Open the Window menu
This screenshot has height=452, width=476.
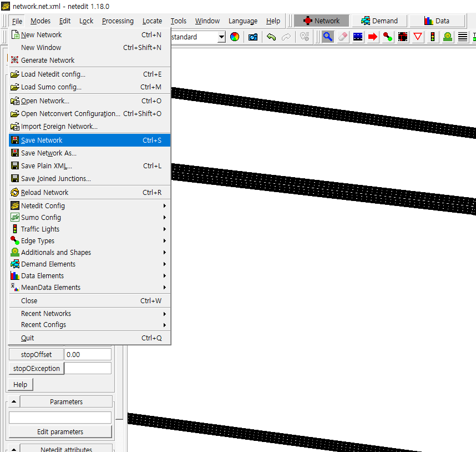[207, 21]
